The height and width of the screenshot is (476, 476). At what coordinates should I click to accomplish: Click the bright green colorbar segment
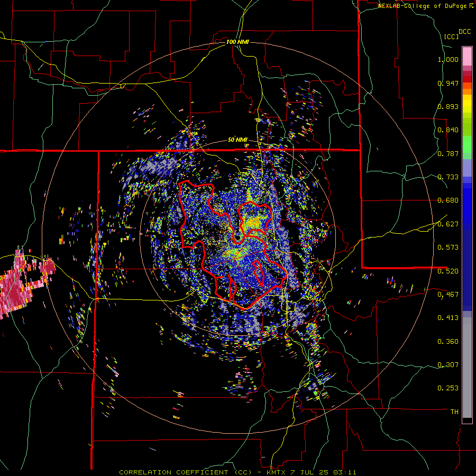pyautogui.click(x=467, y=144)
